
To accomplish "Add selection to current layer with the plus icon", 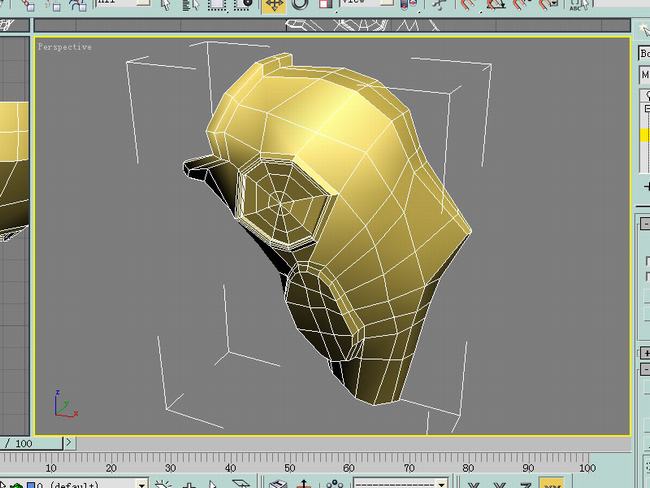I will pos(189,484).
